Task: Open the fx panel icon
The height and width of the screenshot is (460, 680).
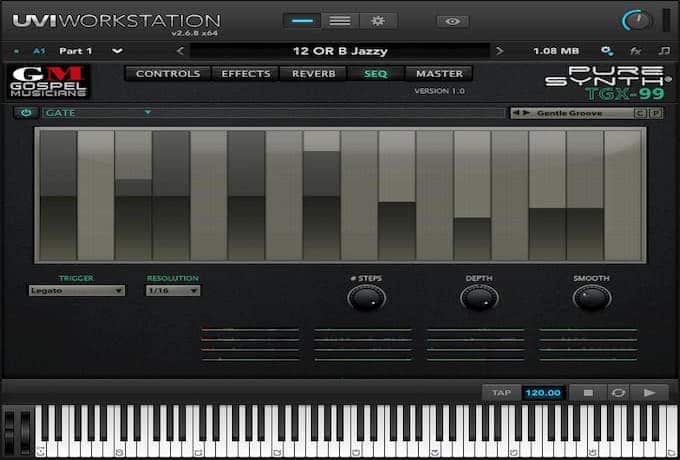Action: click(635, 51)
